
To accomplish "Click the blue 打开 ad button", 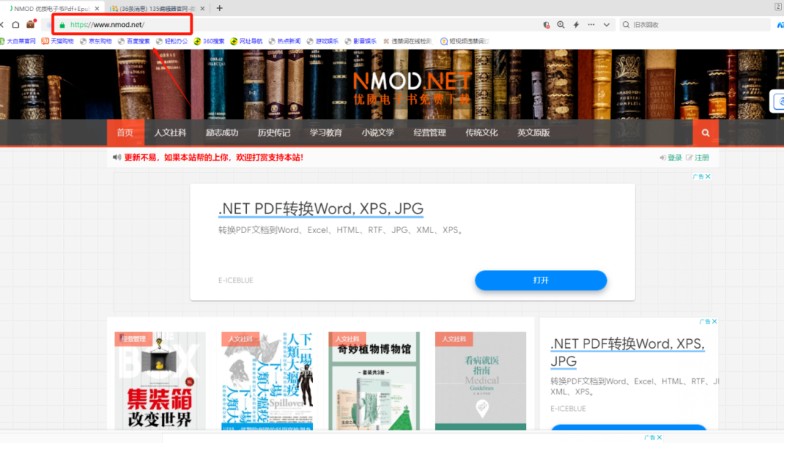I will coord(540,280).
